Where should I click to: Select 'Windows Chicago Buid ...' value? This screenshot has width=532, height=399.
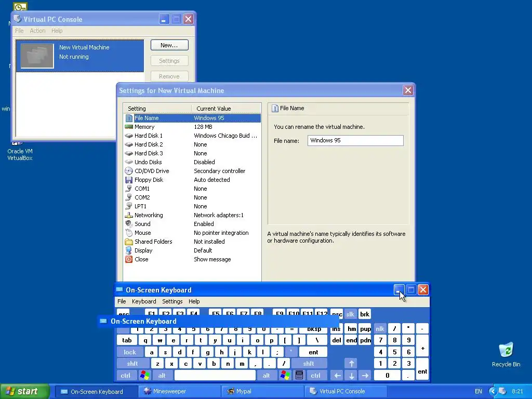coord(225,136)
